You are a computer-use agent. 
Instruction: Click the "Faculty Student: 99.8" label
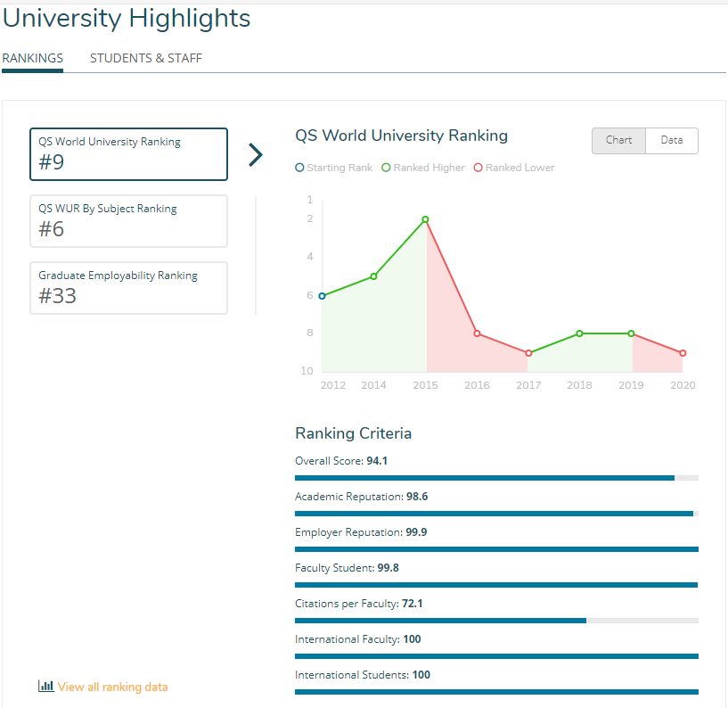pyautogui.click(x=347, y=568)
